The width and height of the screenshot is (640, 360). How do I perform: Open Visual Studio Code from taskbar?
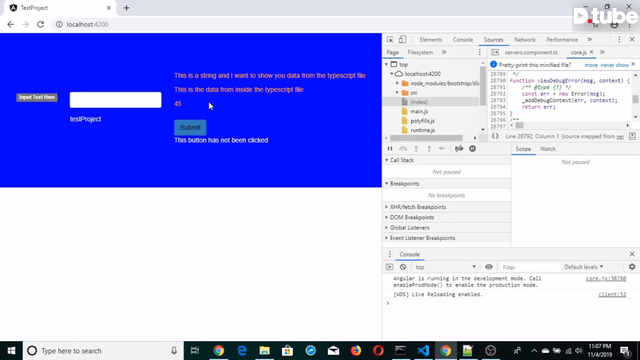point(423,351)
